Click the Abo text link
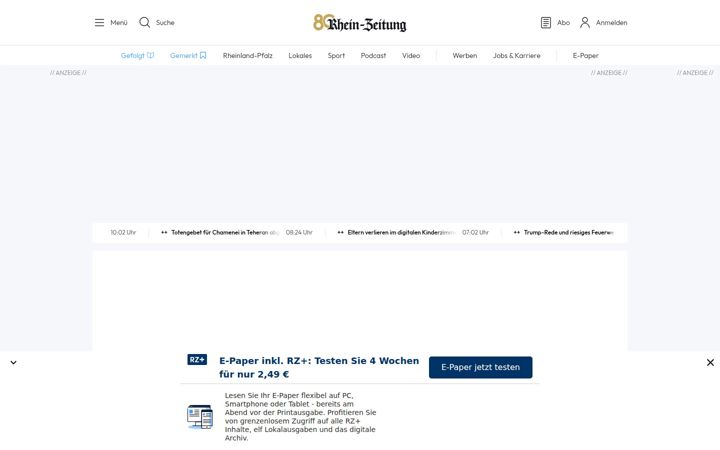Screen dimensions: 720x450 (563, 22)
